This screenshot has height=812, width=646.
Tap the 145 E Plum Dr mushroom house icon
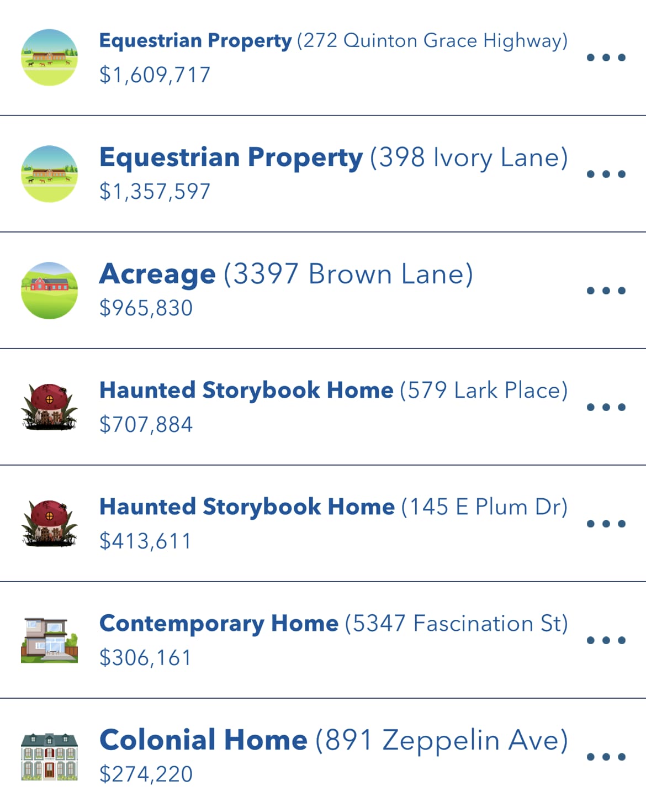[49, 524]
